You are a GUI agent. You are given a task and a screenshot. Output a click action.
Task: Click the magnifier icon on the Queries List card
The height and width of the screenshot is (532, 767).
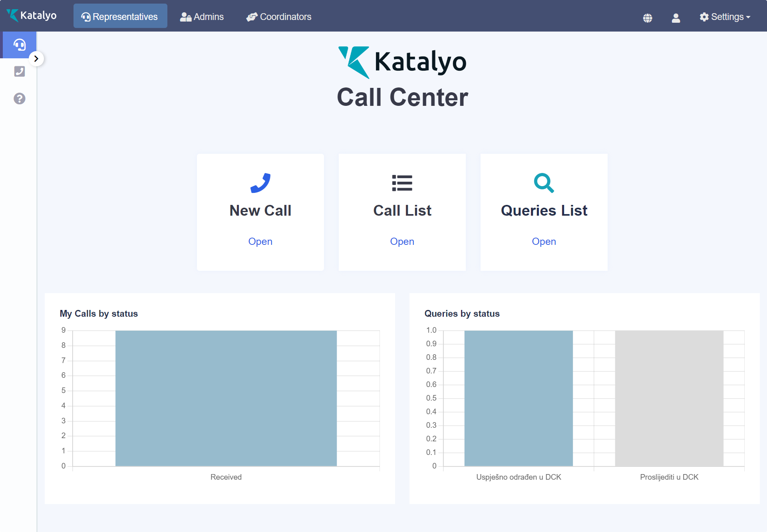point(544,183)
